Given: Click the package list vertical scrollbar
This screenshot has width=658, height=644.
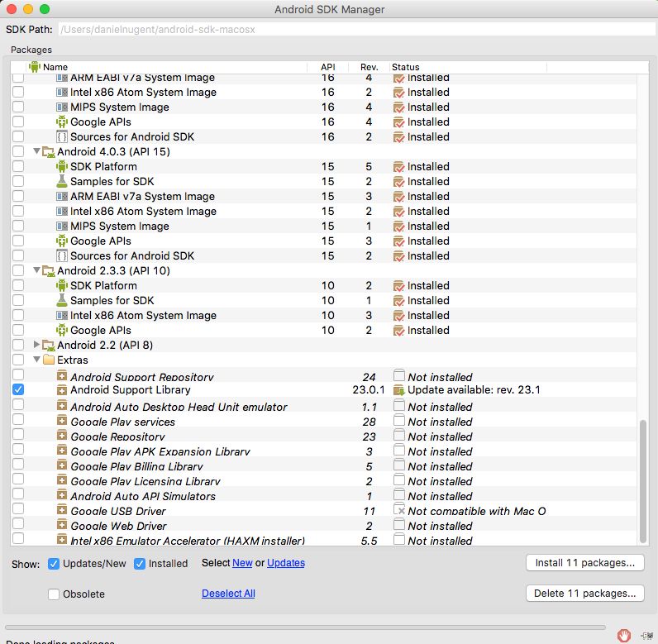Looking at the screenshot, I should [x=642, y=481].
